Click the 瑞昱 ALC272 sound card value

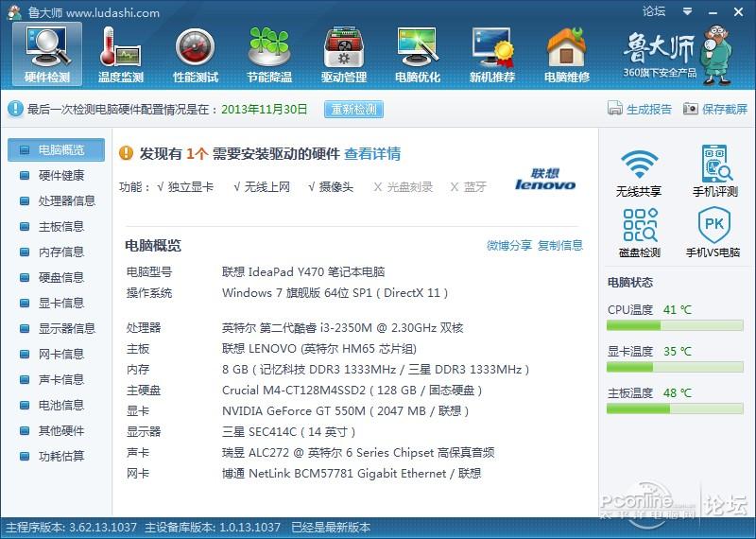click(x=358, y=453)
